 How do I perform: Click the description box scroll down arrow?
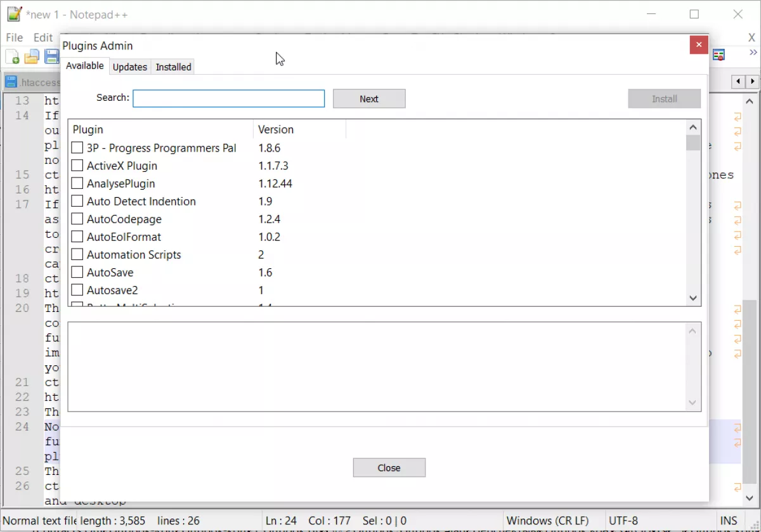tap(693, 403)
